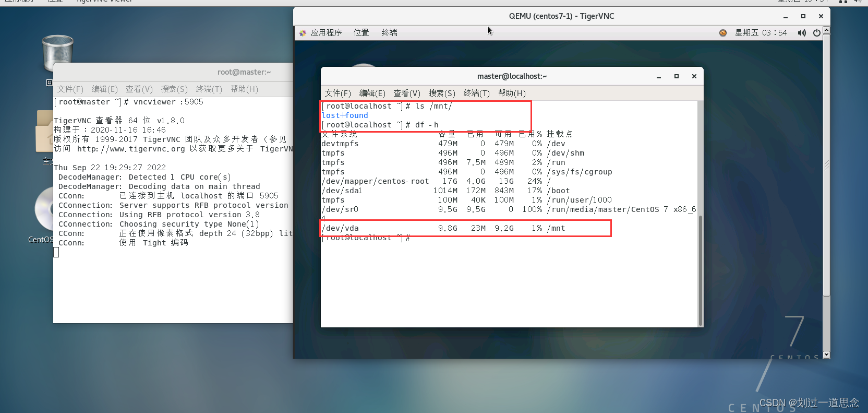Click the /boot mount point text
The height and width of the screenshot is (413, 868).
pyautogui.click(x=558, y=191)
